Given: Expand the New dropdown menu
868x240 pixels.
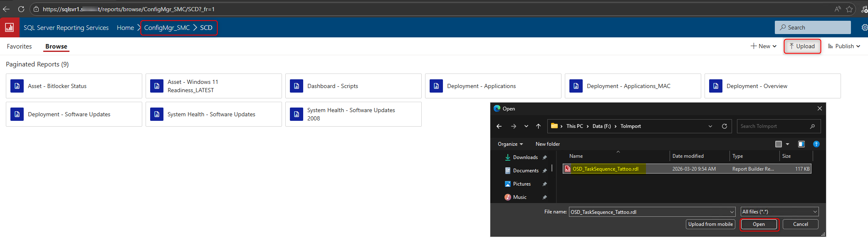Looking at the screenshot, I should click(764, 46).
